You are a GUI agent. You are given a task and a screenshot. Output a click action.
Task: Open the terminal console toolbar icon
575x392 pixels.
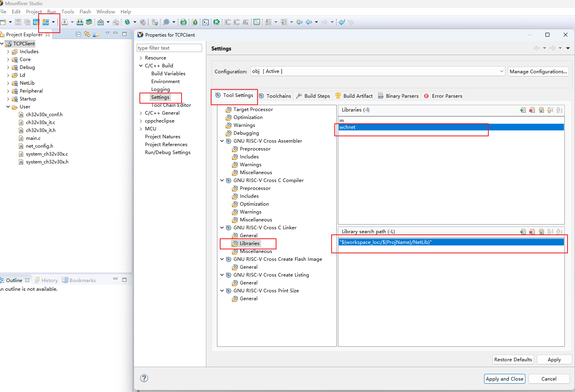pyautogui.click(x=206, y=22)
